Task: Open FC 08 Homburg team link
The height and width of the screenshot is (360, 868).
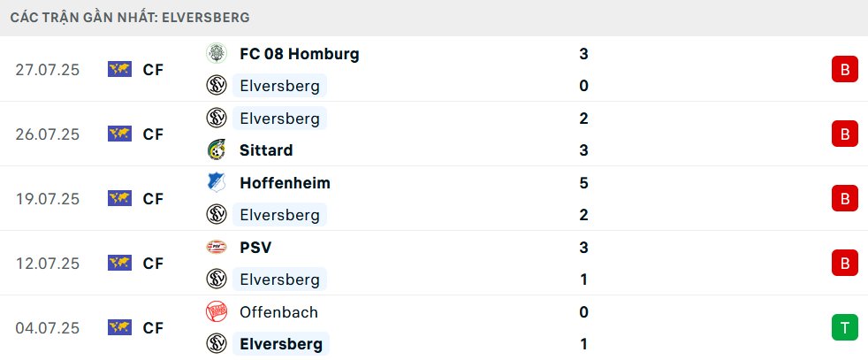Action: (300, 54)
